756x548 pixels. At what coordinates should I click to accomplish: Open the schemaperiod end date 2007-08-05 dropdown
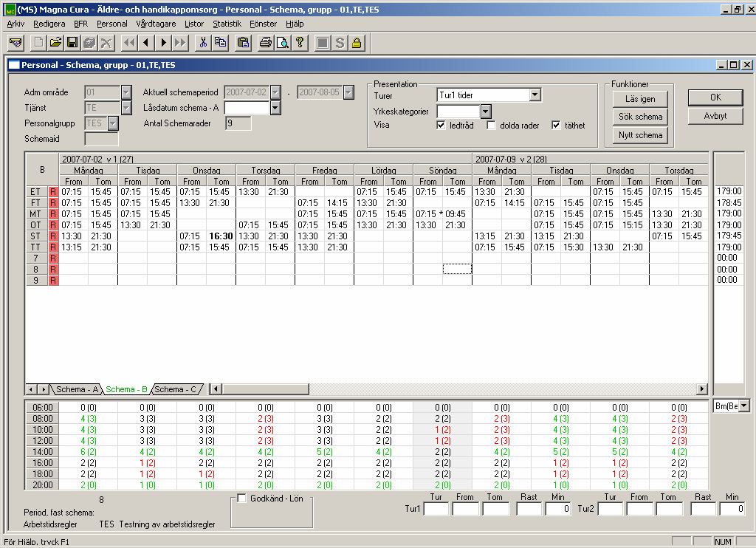pyautogui.click(x=348, y=92)
